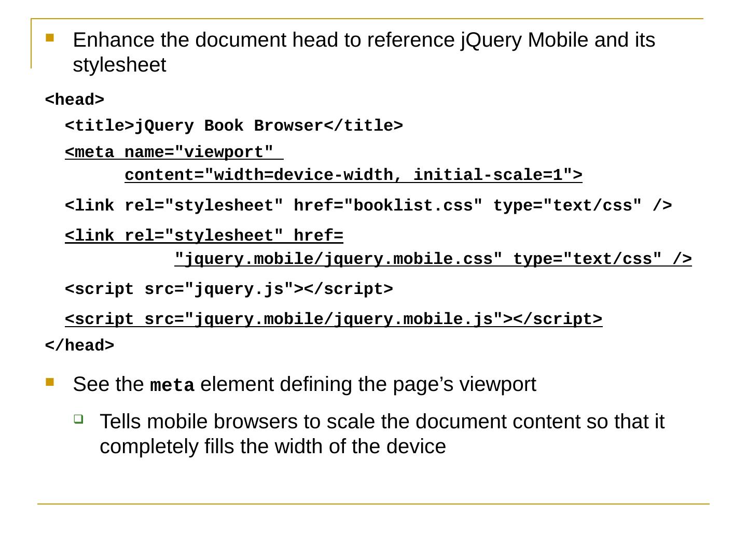Click the content="width=device-width, initial-scale=1"> line
Screen dimensions: 747x560
353,175
